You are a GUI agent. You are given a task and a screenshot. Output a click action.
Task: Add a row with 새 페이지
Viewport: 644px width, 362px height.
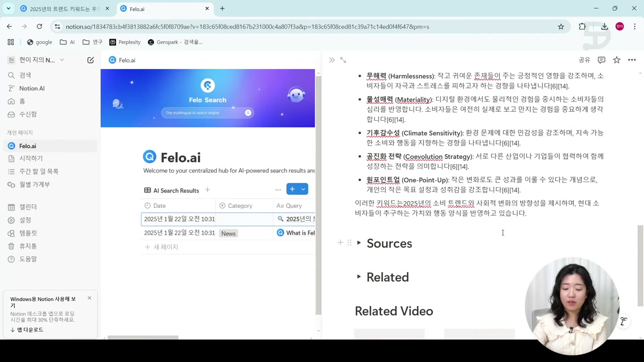[161, 247]
